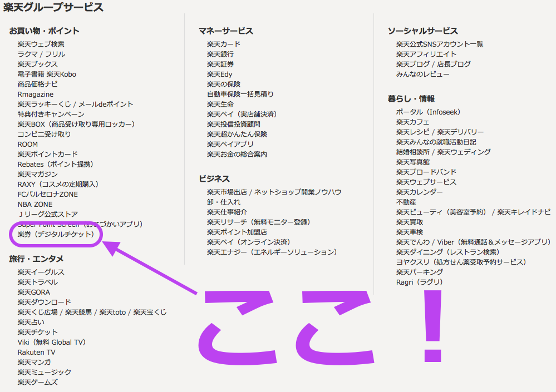Open 楽天占い

(31, 322)
